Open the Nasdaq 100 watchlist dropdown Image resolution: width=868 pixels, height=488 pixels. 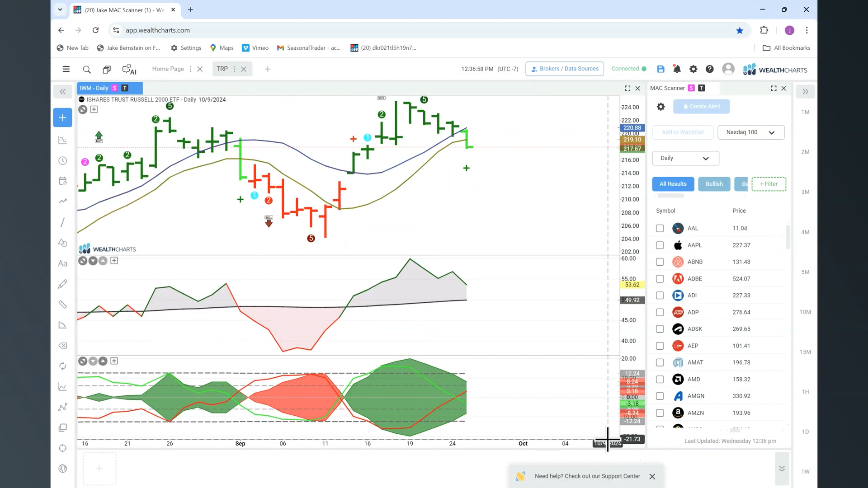[751, 132]
